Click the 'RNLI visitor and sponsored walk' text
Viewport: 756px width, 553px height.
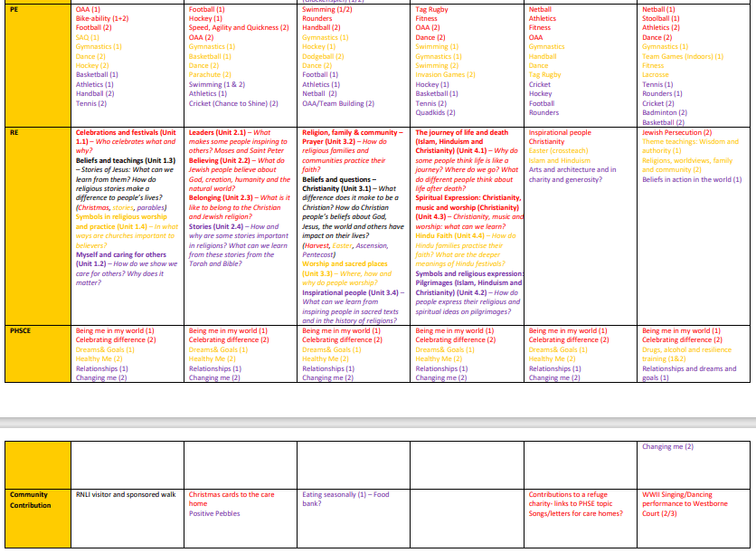pos(125,495)
